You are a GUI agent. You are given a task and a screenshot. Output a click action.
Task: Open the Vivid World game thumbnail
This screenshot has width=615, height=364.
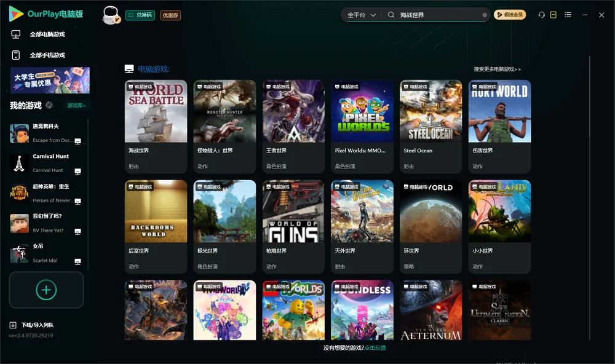[224, 310]
